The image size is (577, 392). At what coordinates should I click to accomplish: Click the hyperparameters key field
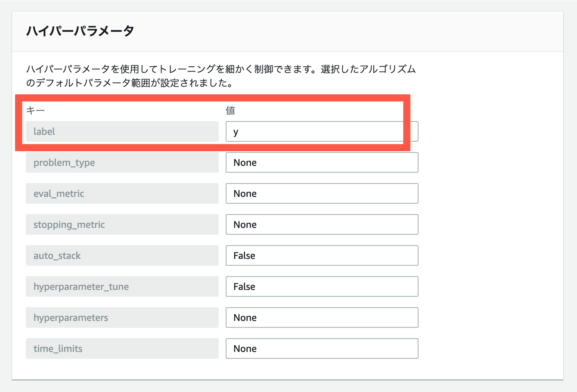122,317
